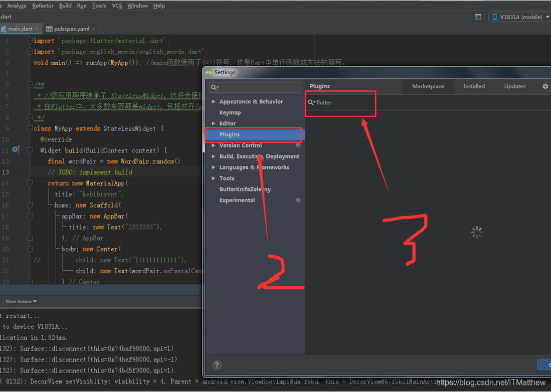Click the Settings dialog help question mark
The image size is (551, 392).
click(x=217, y=365)
